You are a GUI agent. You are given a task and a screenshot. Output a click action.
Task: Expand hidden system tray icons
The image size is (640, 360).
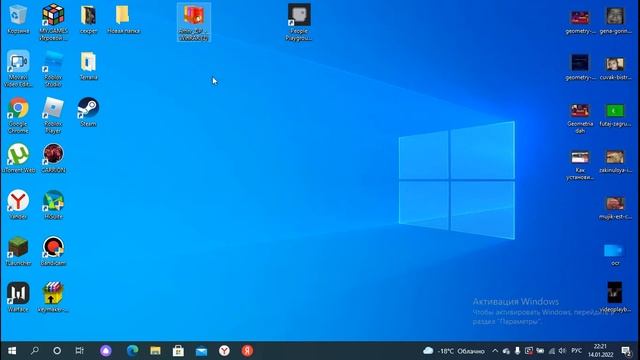click(495, 351)
